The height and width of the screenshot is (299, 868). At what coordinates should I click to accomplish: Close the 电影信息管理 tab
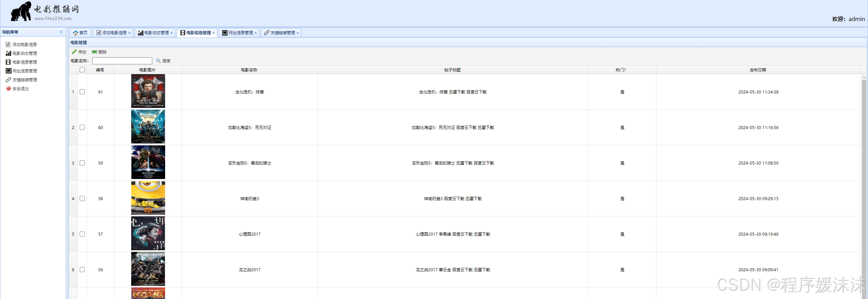tap(214, 33)
